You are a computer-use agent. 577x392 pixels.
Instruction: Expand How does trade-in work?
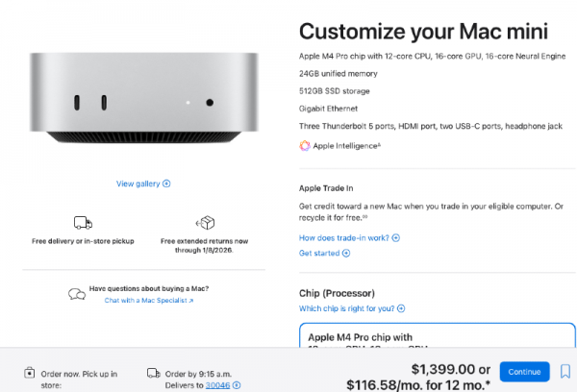(x=349, y=237)
